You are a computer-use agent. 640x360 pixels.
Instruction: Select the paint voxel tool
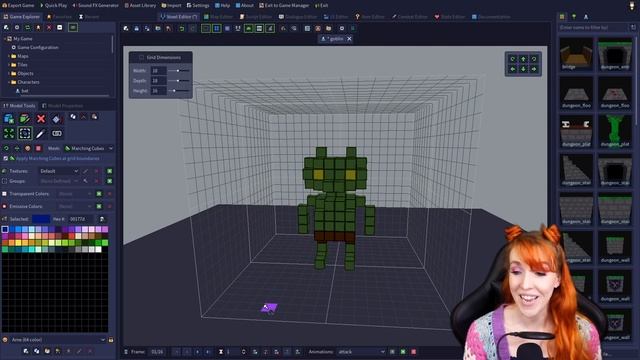tap(24, 119)
